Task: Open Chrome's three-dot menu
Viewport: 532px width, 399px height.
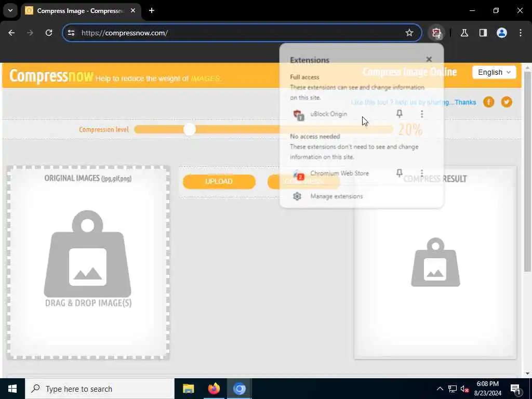Action: click(521, 33)
